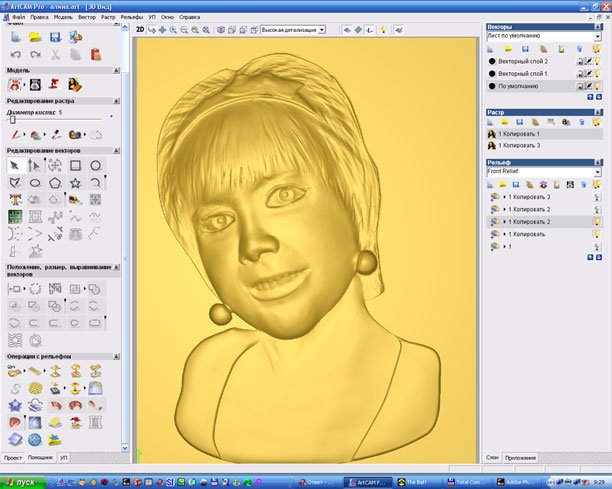Viewport: 612px width, 489px height.
Task: Select the arrow vector selection tool
Action: 15,165
